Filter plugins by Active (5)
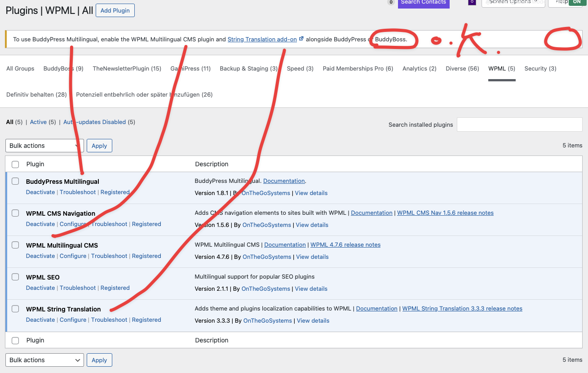588x373 pixels. coord(43,122)
